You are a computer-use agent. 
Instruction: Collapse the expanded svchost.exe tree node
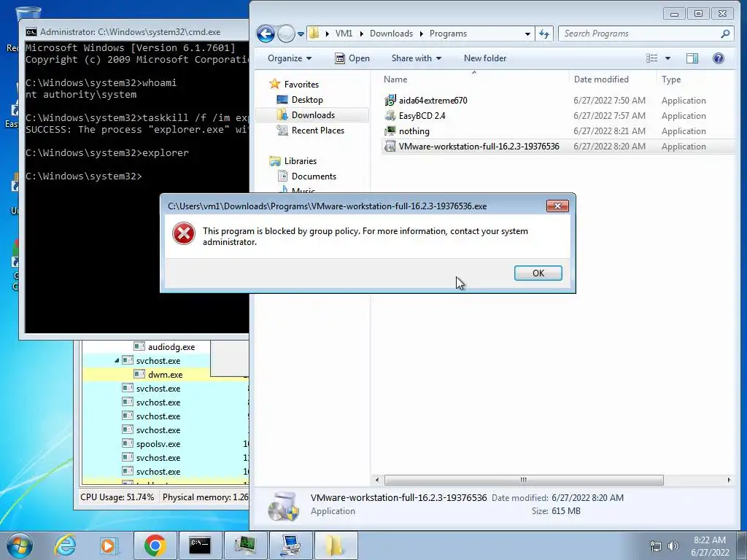(117, 360)
